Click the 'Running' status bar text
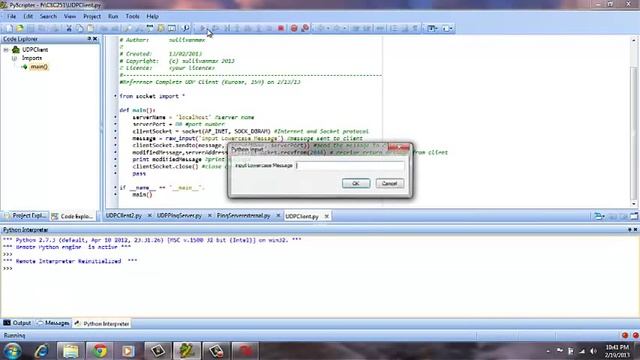Viewport: 640px width, 360px height. coord(14,336)
